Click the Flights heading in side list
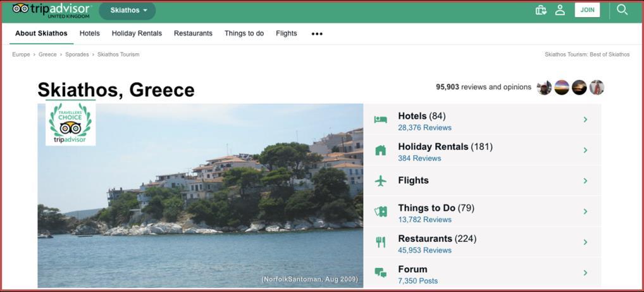The width and height of the screenshot is (644, 292). [413, 180]
